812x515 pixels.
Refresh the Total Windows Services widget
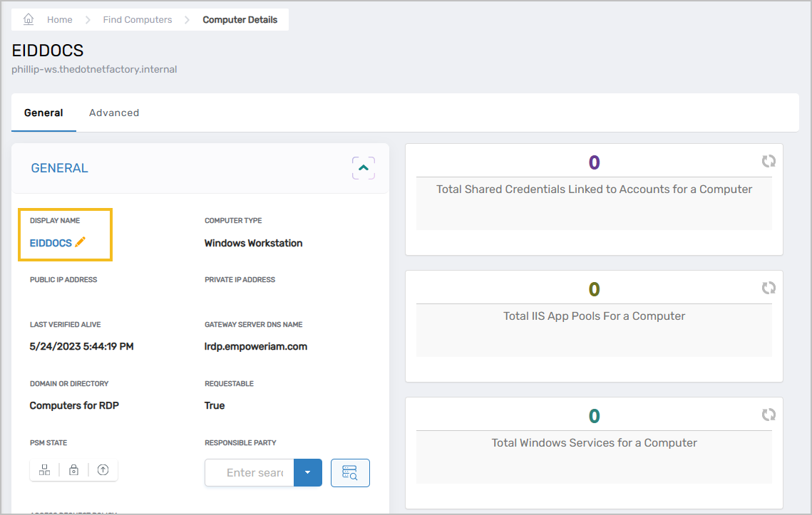[x=769, y=415]
